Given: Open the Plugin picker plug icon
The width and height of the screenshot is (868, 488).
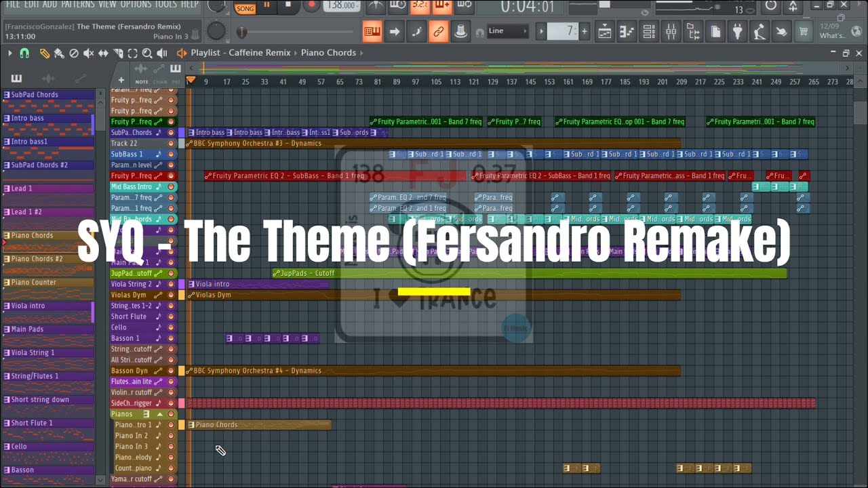Looking at the screenshot, I should [738, 31].
